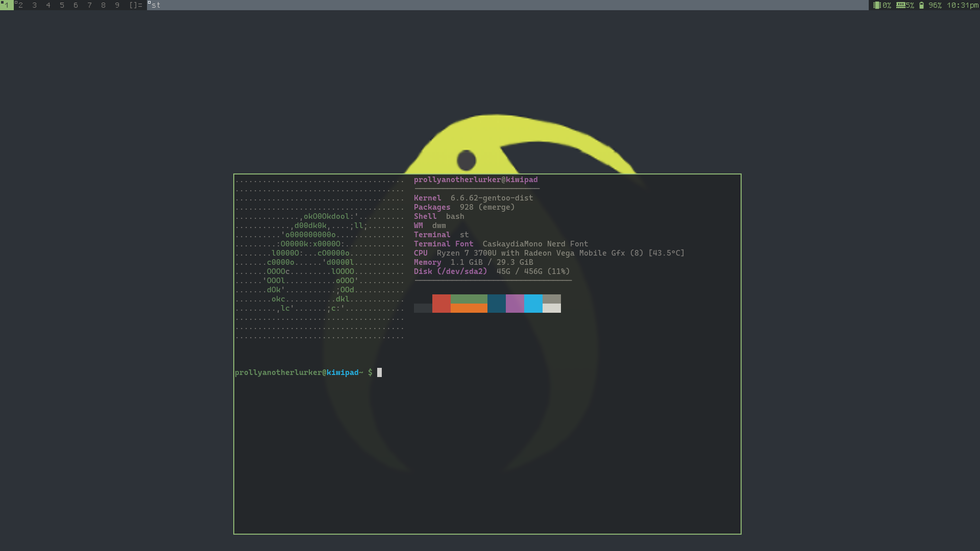Click the Kernel 6.6.62-gentoo-dist line
980x551 pixels.
[473, 198]
